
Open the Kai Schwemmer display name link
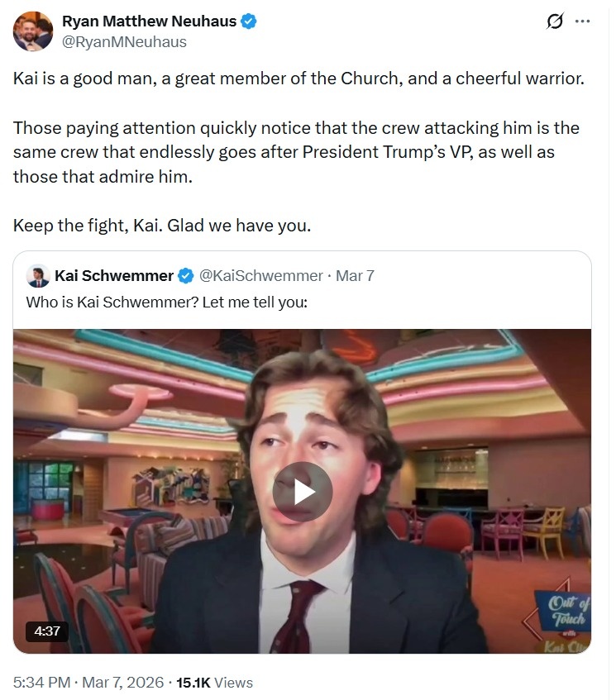114,275
